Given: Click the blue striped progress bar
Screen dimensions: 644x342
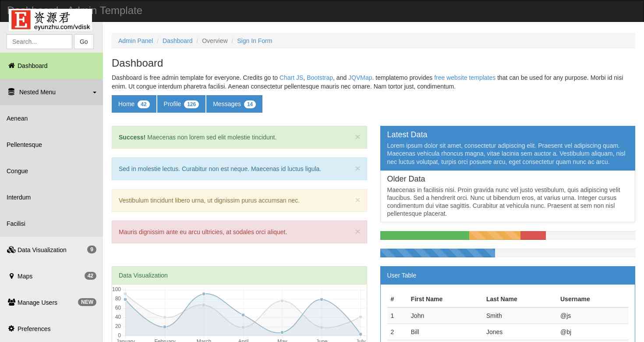Looking at the screenshot, I should 438,253.
